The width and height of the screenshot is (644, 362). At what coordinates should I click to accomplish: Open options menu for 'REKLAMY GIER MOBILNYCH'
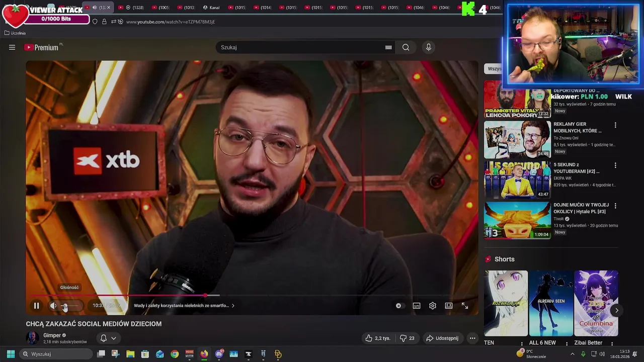pos(615,125)
